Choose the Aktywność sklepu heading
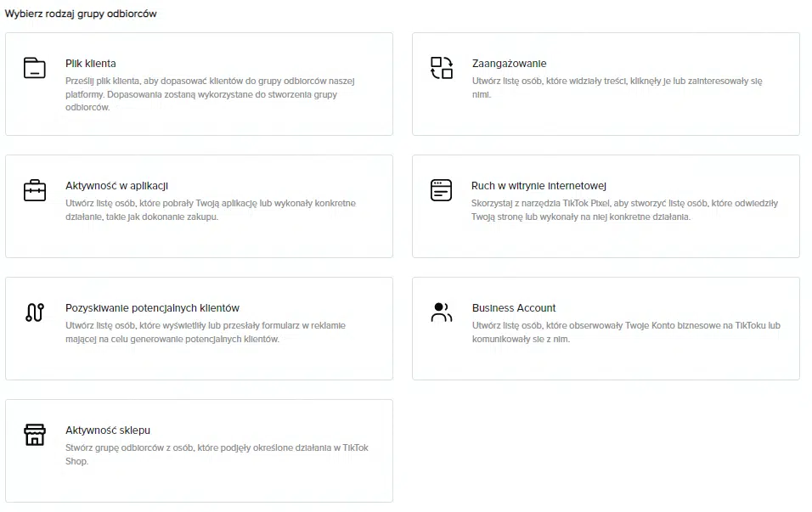The image size is (812, 512). [108, 430]
